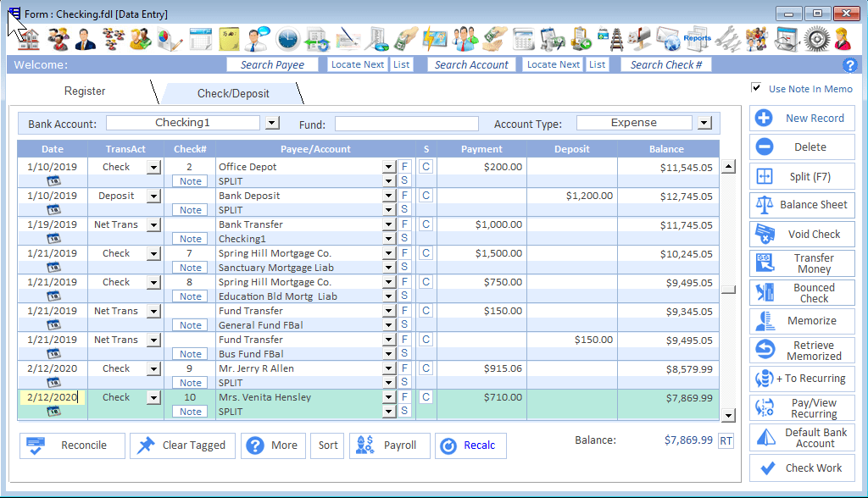Open the Bank Account dropdown arrow
Screen dimensions: 868x498
pyautogui.click(x=272, y=123)
